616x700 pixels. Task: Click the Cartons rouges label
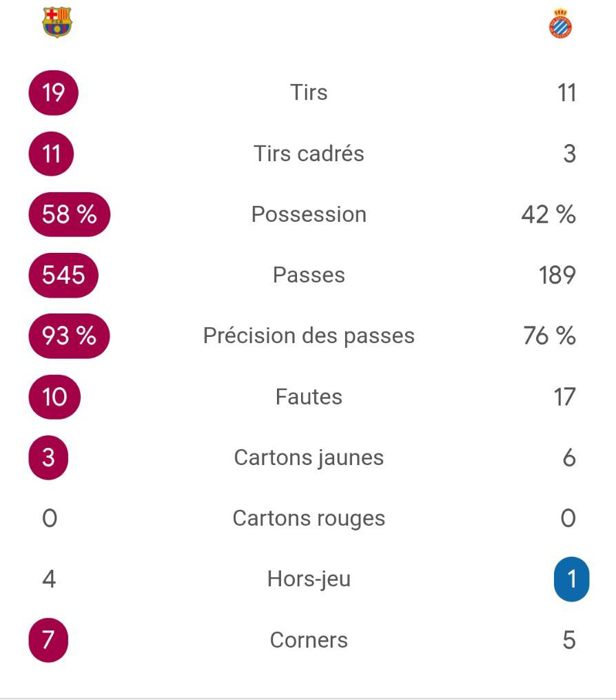(309, 518)
